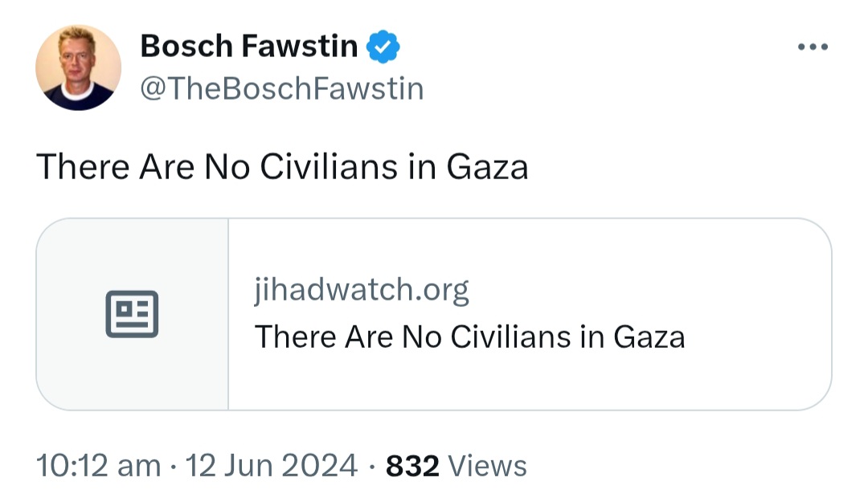Click the blue verified checkmark badge

(383, 47)
